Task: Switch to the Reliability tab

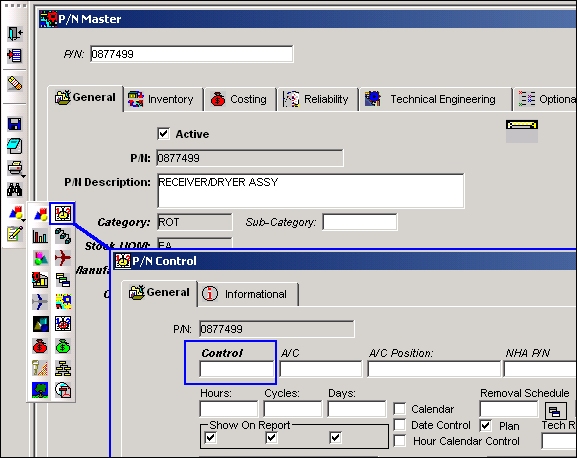Action: pyautogui.click(x=318, y=99)
